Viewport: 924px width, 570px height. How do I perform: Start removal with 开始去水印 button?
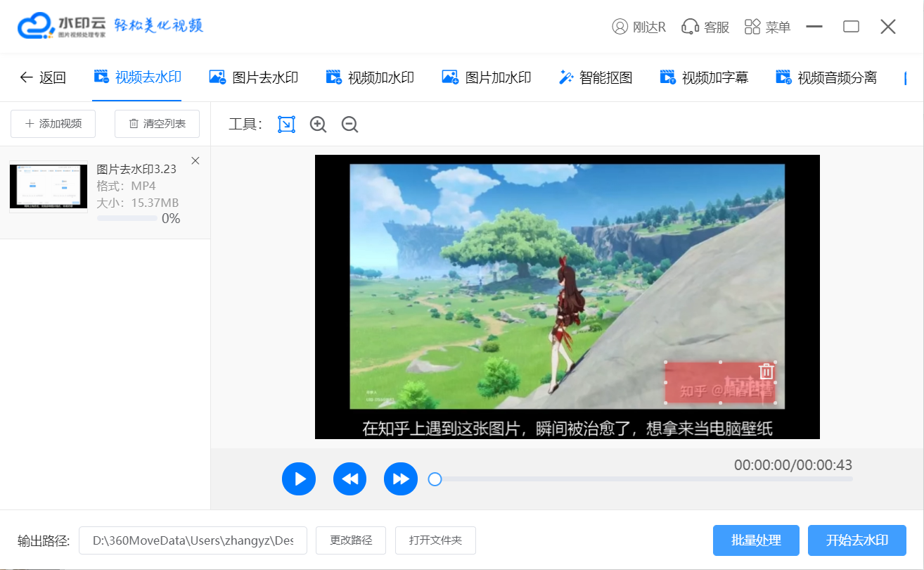pyautogui.click(x=857, y=540)
